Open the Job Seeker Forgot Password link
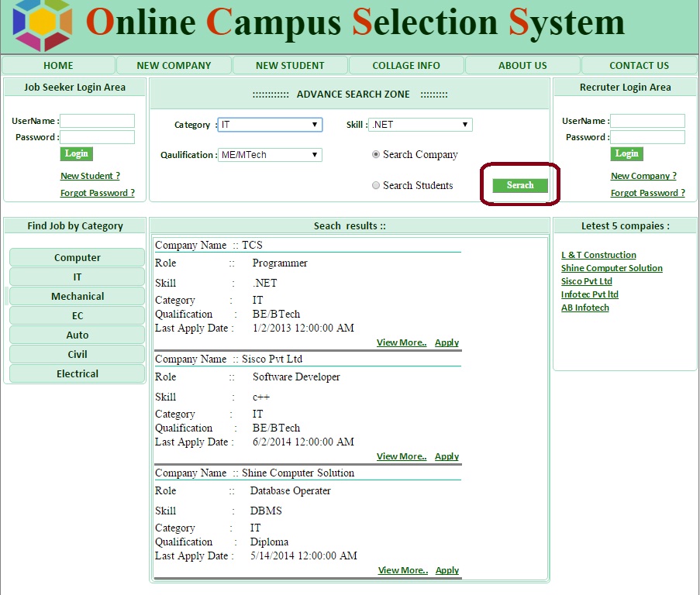 click(97, 193)
